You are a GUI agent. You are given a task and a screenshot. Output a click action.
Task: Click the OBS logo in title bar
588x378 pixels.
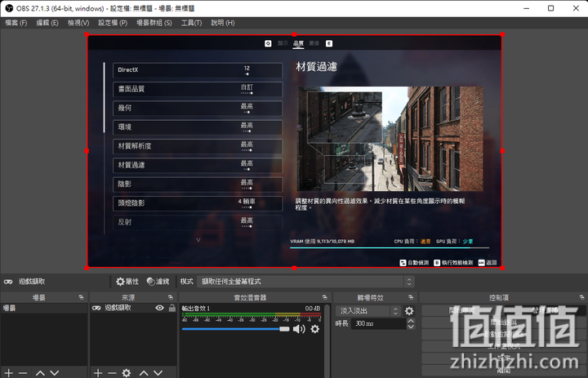click(9, 8)
